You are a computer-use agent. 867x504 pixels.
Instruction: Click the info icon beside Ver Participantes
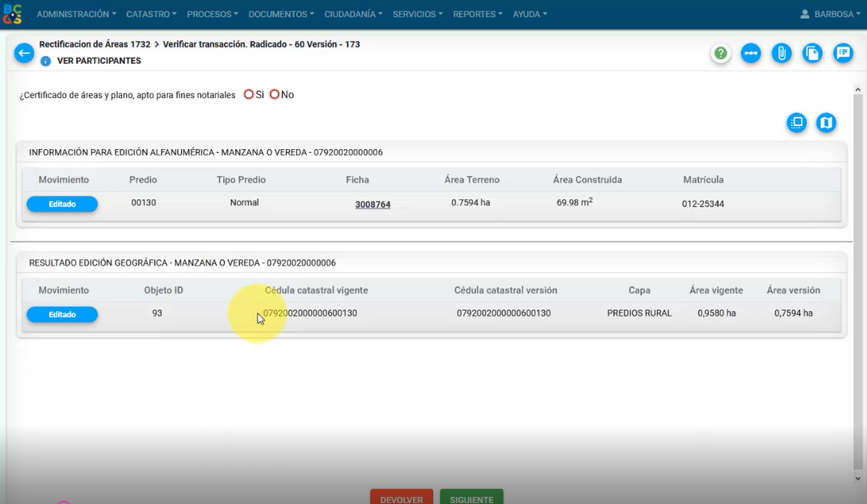pos(45,61)
